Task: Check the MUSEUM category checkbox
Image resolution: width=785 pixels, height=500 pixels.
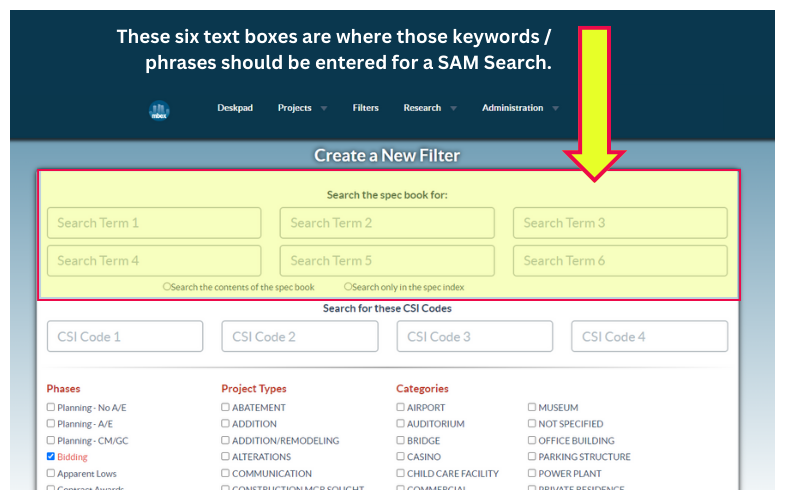Action: click(x=532, y=407)
